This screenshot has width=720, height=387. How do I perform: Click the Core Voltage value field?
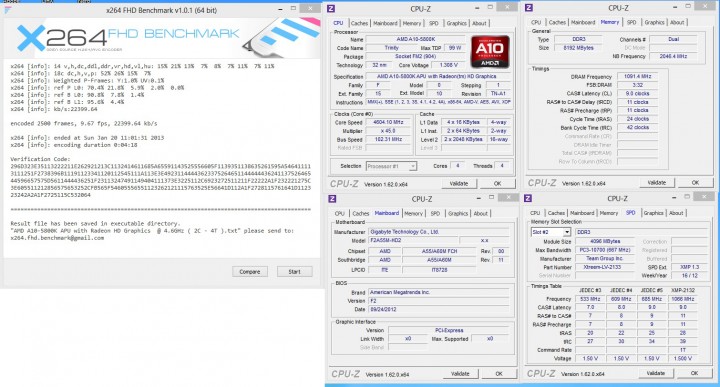point(448,65)
